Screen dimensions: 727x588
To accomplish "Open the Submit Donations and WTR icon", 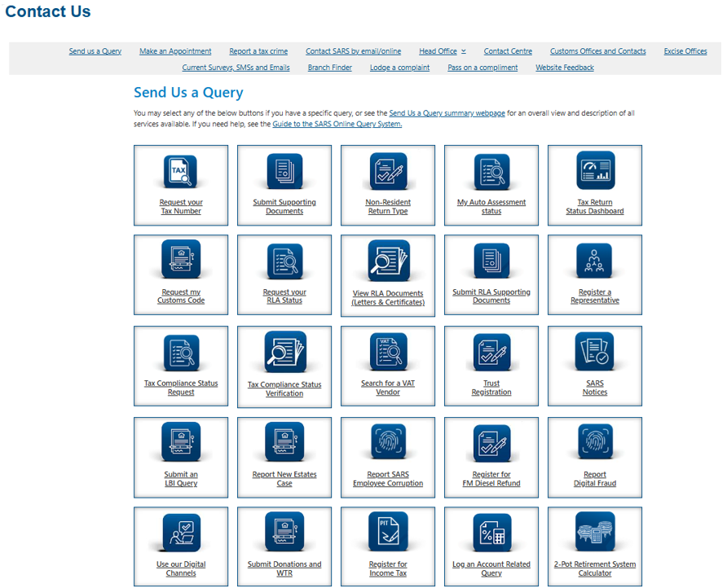I will tap(284, 531).
